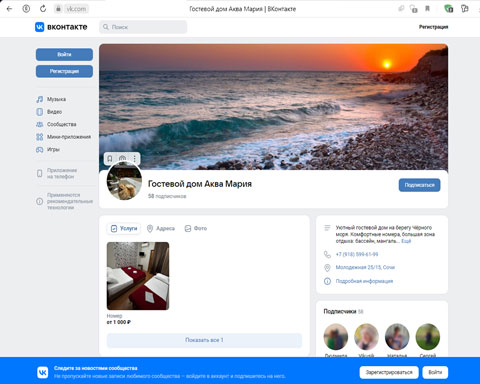Click the phone number +7 (918) link
Screen dimensions: 480x384
(357, 254)
